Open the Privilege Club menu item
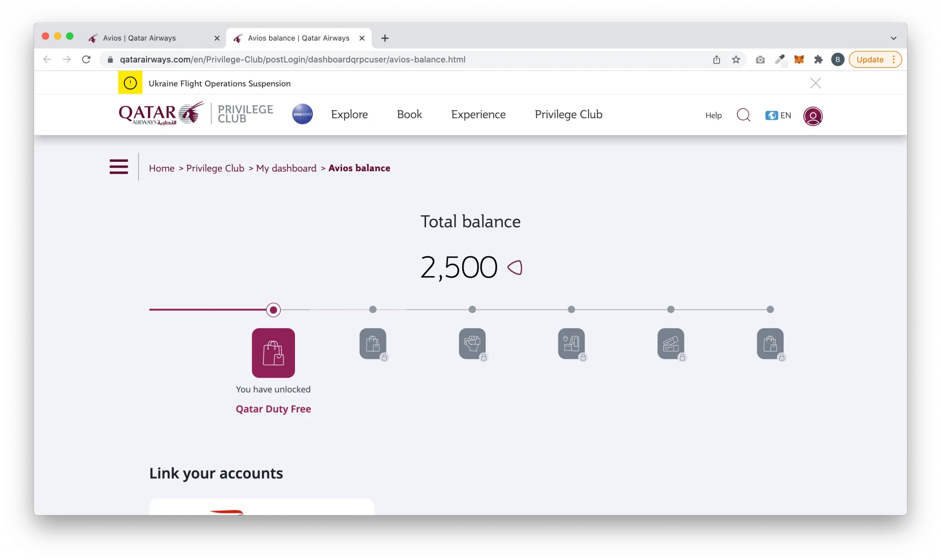 568,114
